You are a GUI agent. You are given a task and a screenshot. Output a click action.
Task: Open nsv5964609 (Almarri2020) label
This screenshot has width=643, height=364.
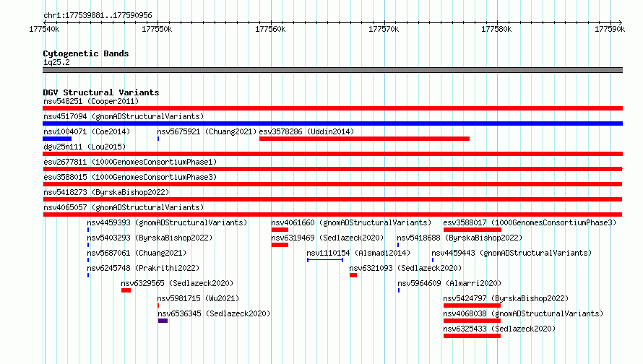[x=449, y=283]
